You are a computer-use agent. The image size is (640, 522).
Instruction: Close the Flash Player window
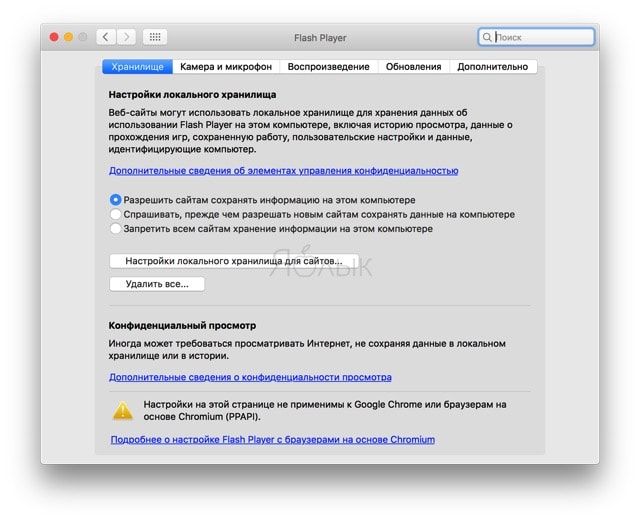tap(54, 37)
